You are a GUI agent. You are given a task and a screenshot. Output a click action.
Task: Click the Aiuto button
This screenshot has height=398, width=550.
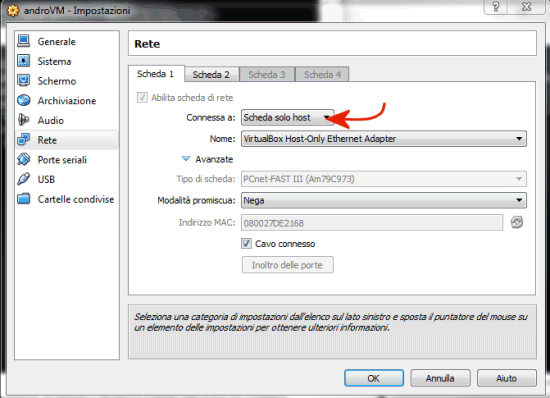click(507, 378)
